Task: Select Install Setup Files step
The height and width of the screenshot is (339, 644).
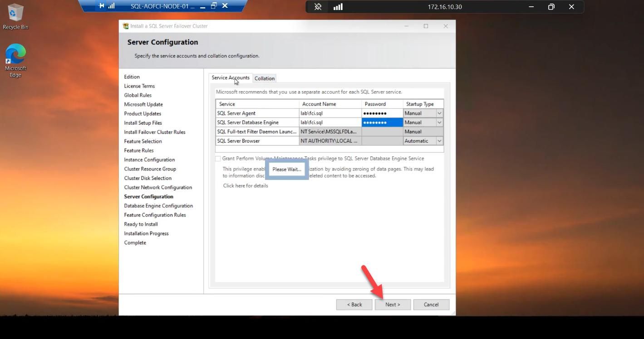Action: tap(143, 123)
